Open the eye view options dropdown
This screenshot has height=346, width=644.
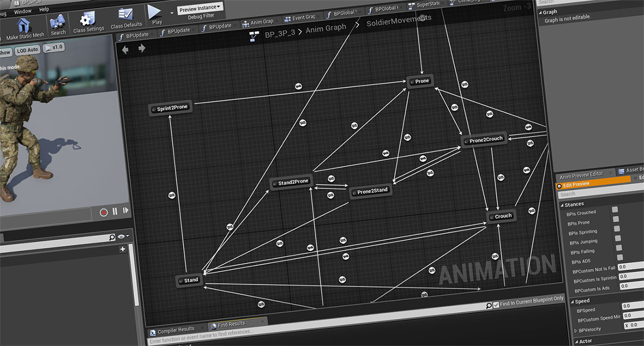(123, 236)
